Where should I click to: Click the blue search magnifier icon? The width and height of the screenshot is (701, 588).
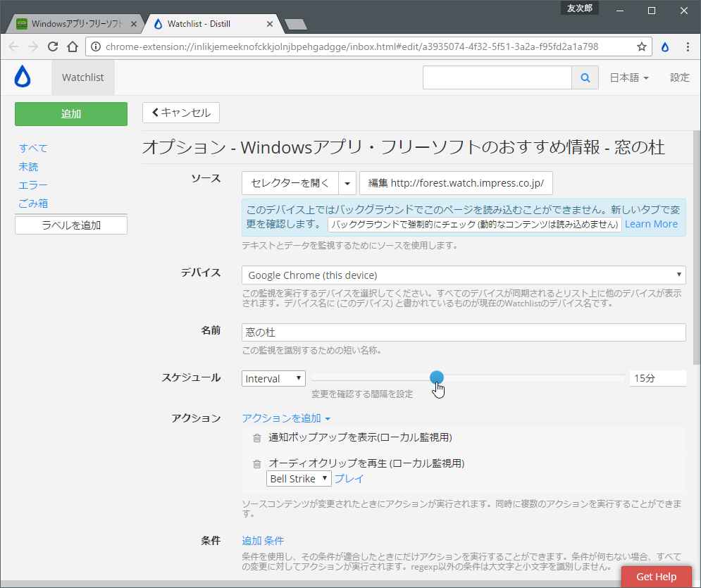pos(585,77)
